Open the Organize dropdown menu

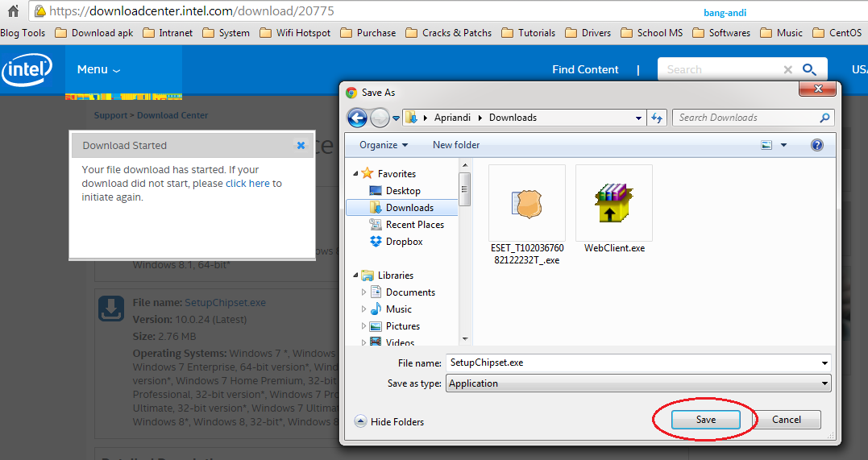point(384,145)
